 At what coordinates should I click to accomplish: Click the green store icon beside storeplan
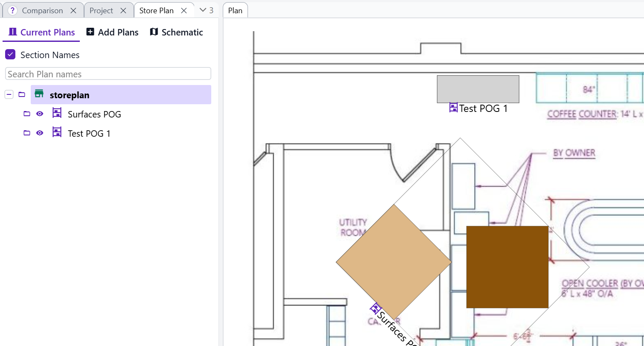39,94
